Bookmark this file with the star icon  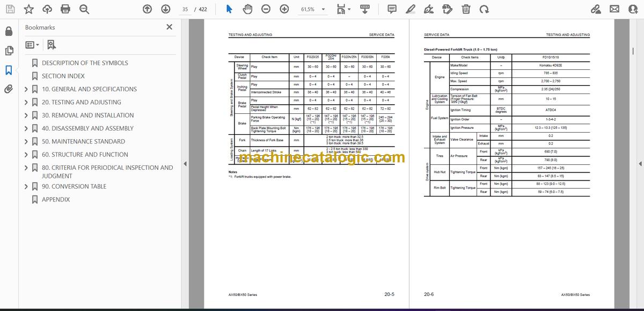tap(28, 9)
